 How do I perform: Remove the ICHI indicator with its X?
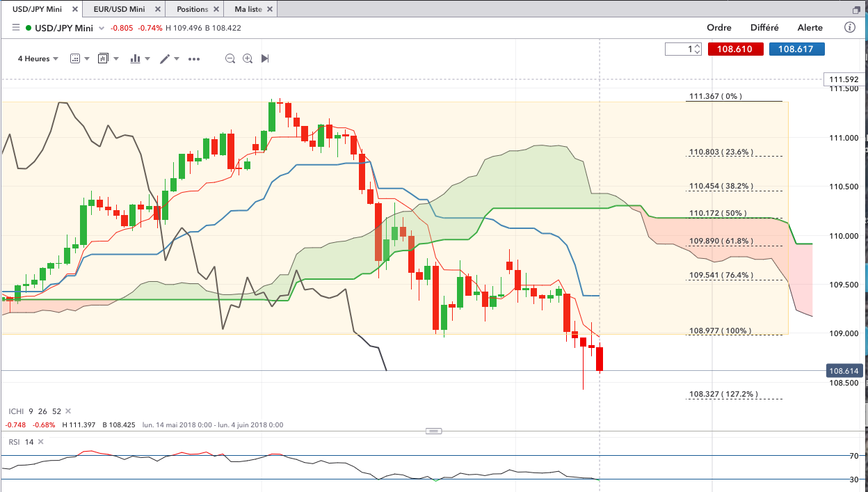pyautogui.click(x=68, y=411)
